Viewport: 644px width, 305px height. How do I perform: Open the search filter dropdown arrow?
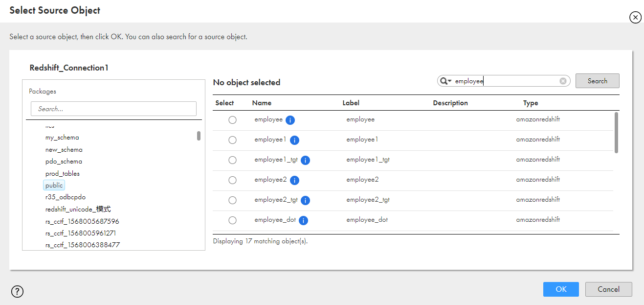pos(449,81)
